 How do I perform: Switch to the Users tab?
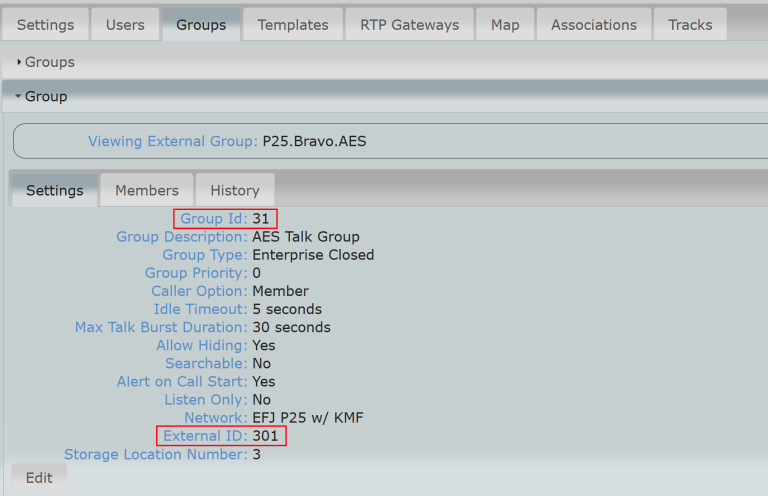pyautogui.click(x=125, y=24)
